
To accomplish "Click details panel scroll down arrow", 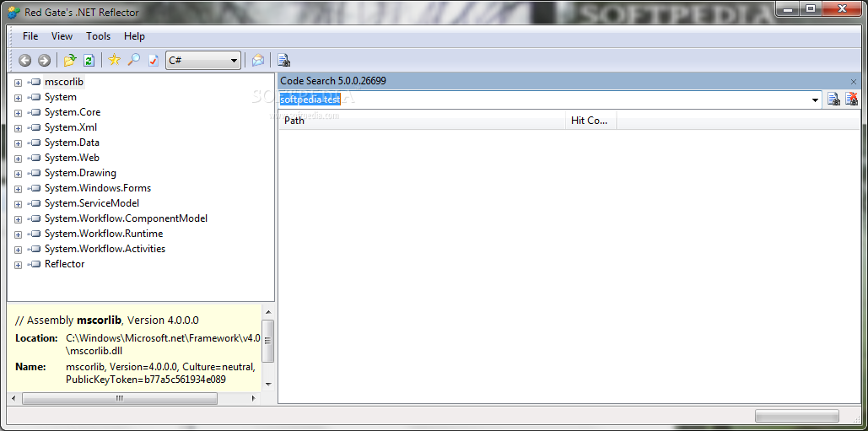I will tap(268, 384).
